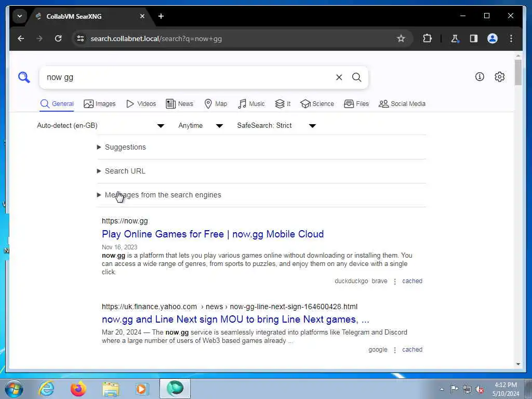Click the Action Center flag tray icon

(x=454, y=389)
